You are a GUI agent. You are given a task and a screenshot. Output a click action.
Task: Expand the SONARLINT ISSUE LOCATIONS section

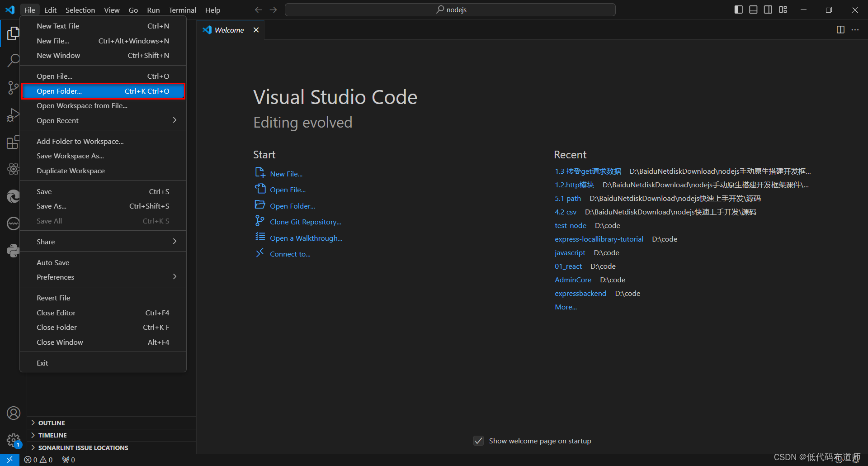click(x=112, y=447)
